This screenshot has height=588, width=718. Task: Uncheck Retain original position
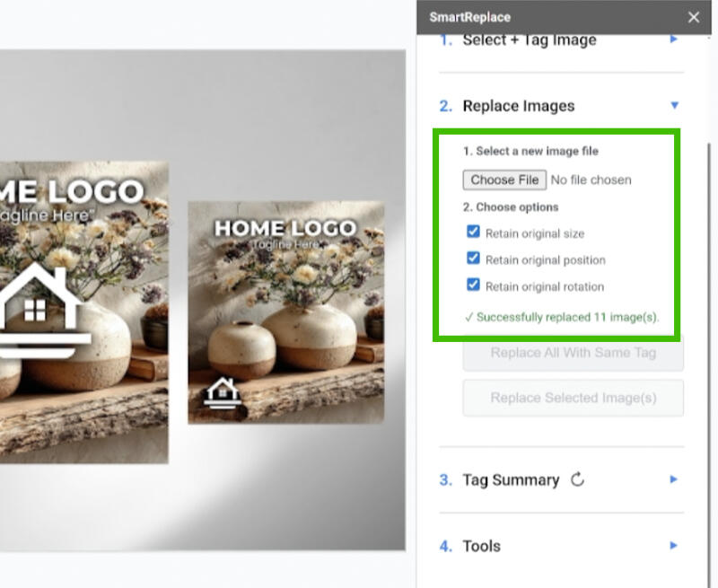(x=474, y=259)
